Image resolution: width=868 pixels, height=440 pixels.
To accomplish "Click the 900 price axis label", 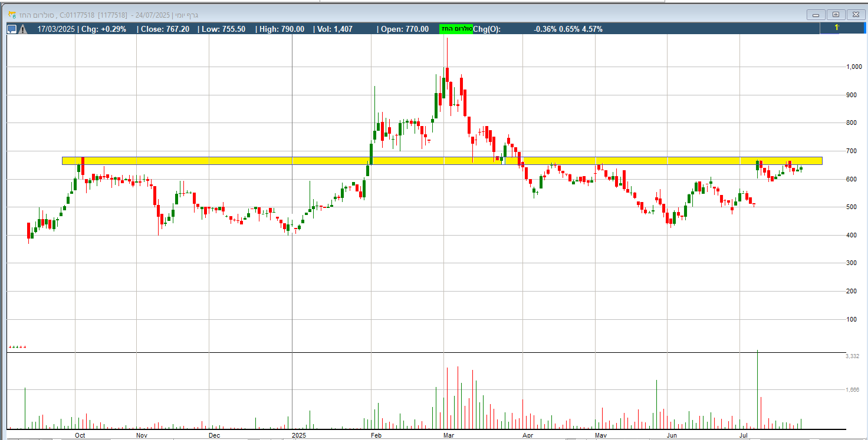I will pyautogui.click(x=851, y=95).
